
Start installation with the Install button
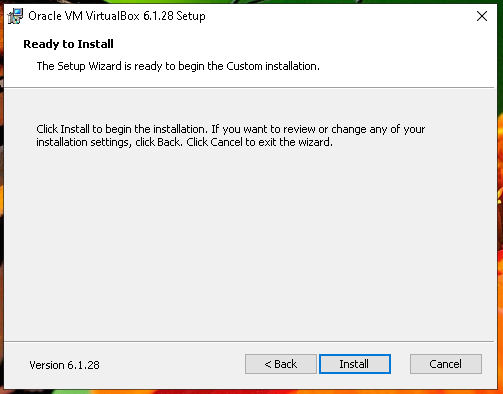coord(355,364)
